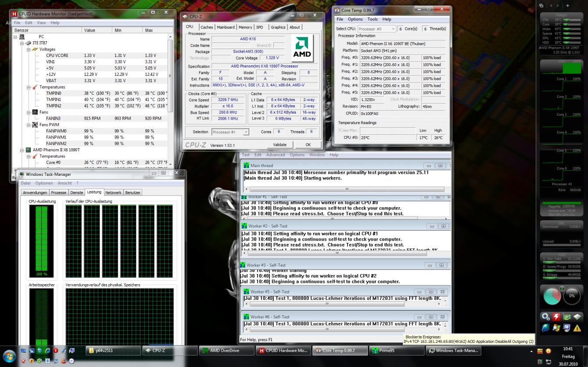Click the ITE IT87 chip icon
588x367 pixels.
(x=29, y=43)
